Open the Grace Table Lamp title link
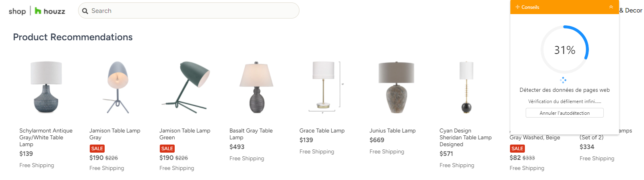Screen dimensions: 644x180 322,130
